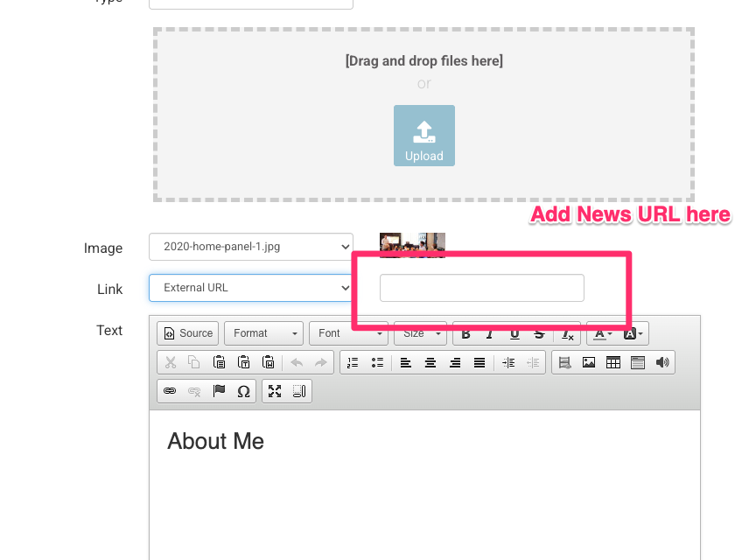Screen dimensions: 749x560
Task: Expand the Format dropdown
Action: (263, 333)
